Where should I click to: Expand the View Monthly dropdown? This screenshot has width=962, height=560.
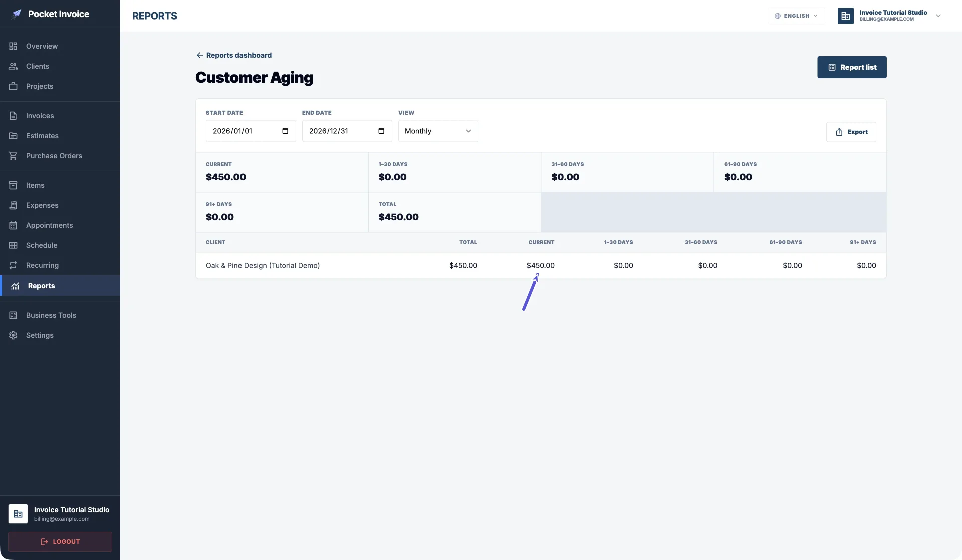438,131
